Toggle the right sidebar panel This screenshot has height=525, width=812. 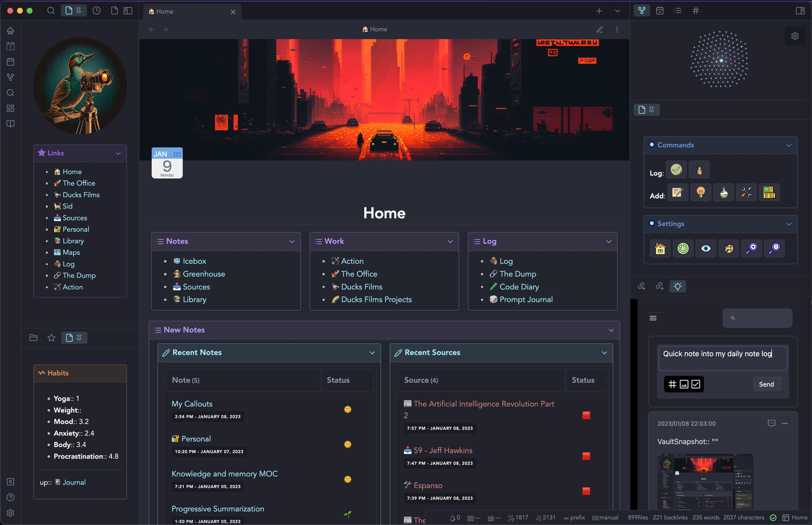click(800, 11)
